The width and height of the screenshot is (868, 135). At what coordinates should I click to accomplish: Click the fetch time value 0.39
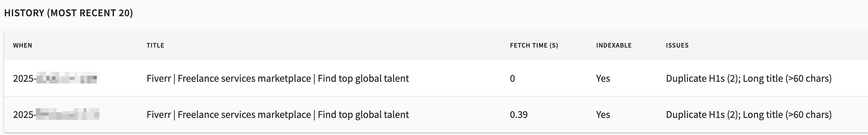[x=519, y=115]
